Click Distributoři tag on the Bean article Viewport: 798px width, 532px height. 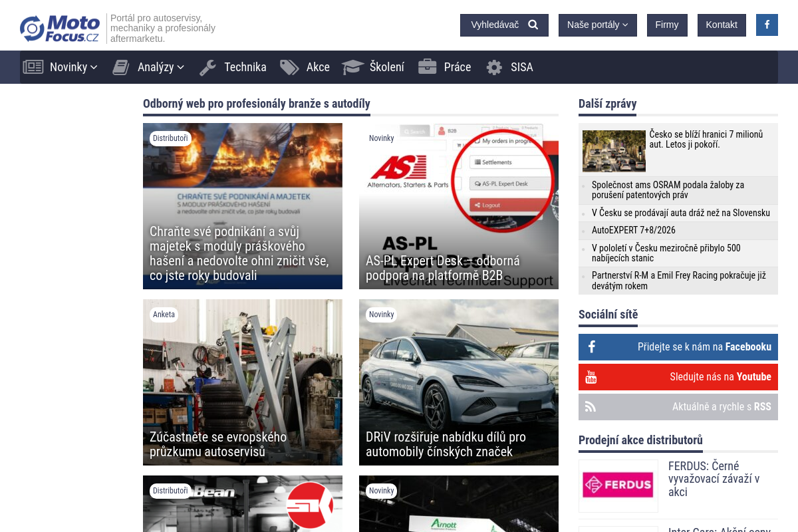(x=170, y=491)
